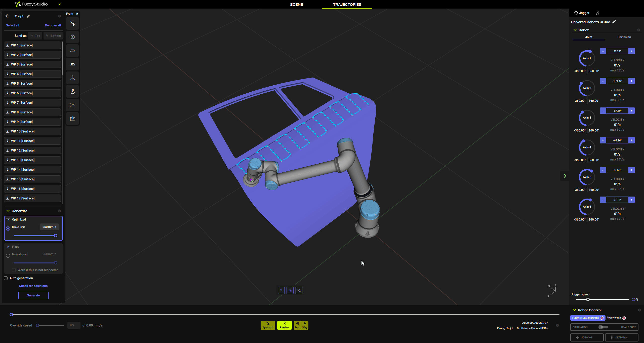Select the filled surface path tool
644x343 pixels.
(73, 64)
